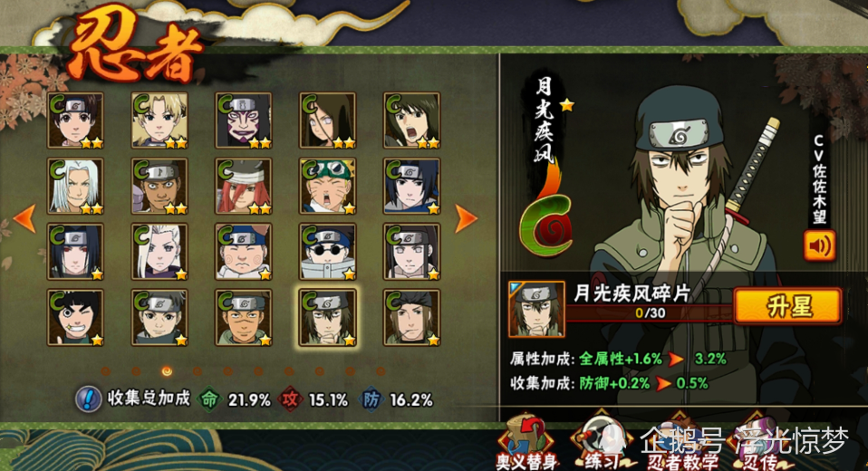
Task: Play the character voice speaker icon
Action: pos(819,246)
